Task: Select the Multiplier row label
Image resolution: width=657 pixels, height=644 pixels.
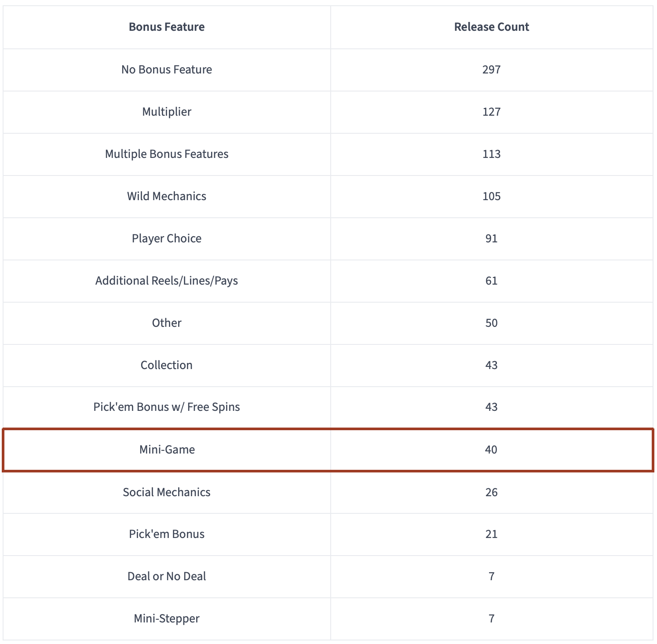Action: pyautogui.click(x=167, y=112)
